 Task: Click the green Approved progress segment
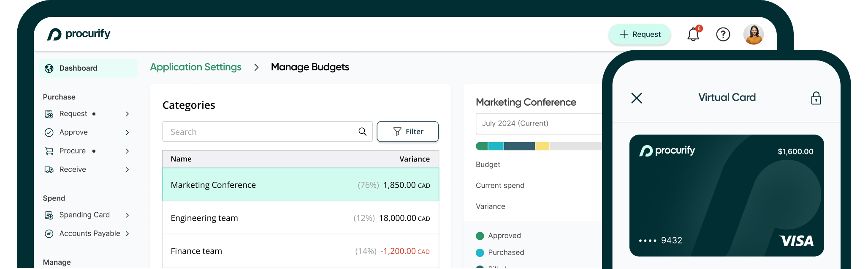(482, 146)
